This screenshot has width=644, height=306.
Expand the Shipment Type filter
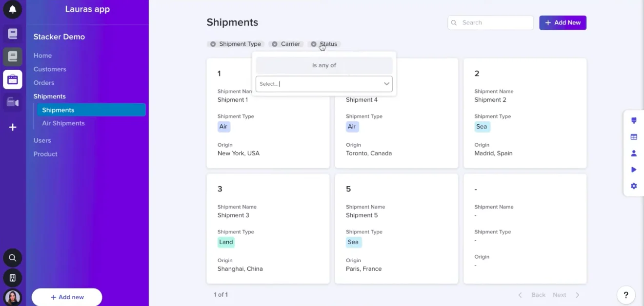coord(236,44)
